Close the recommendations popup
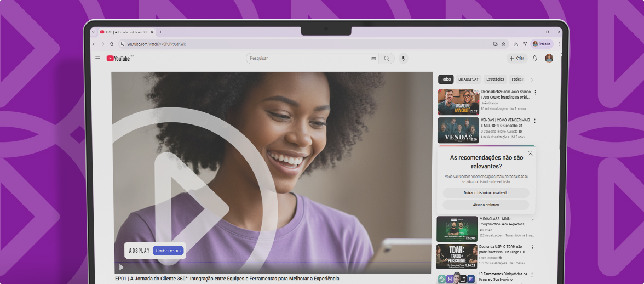Screen dimensions: 644x284 [530, 154]
